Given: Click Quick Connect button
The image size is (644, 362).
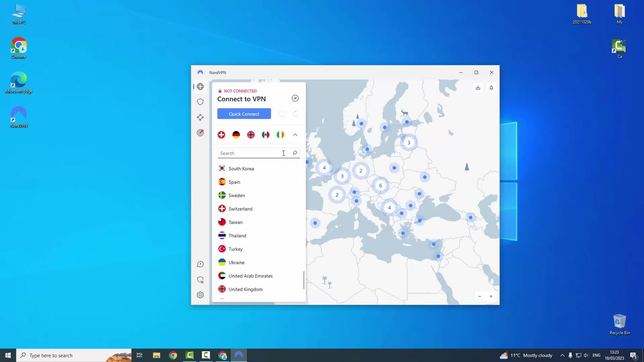Looking at the screenshot, I should point(244,114).
